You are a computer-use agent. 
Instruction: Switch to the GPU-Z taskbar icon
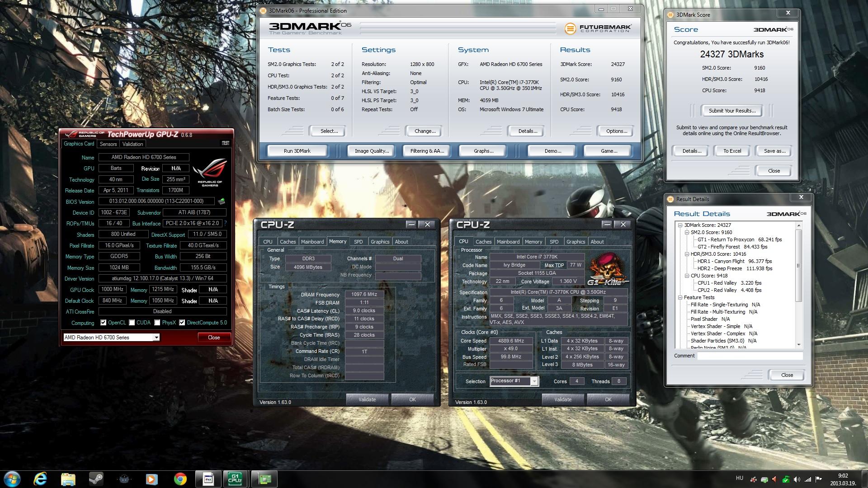click(264, 479)
